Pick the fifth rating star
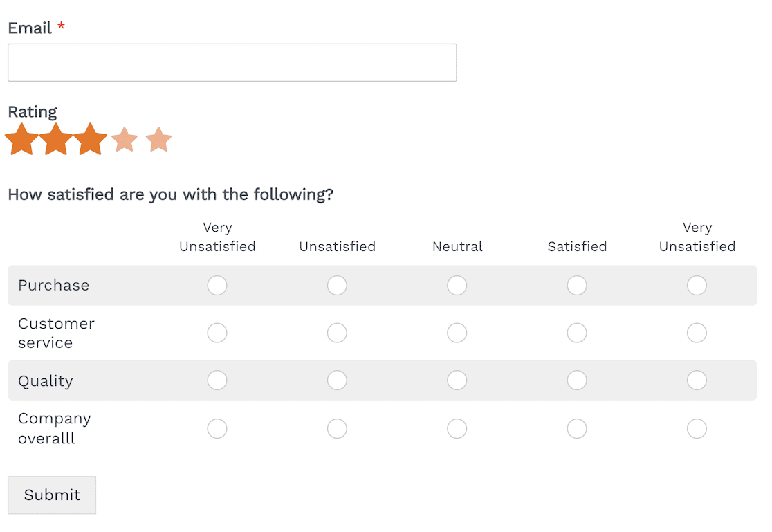772x532 pixels. 158,140
